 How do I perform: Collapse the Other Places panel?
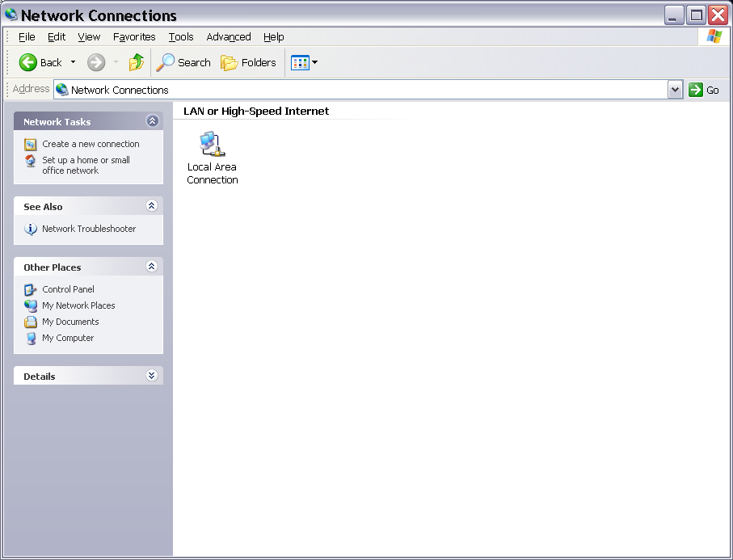coord(152,267)
